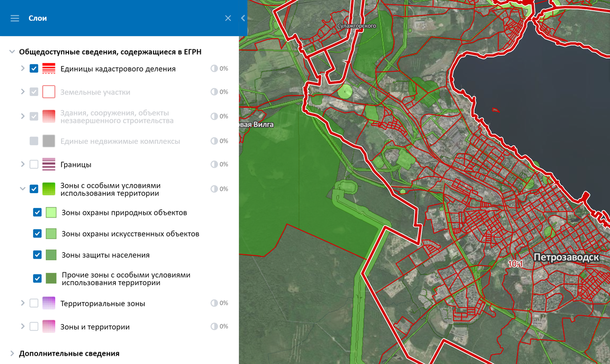The height and width of the screenshot is (364, 610).
Task: Select Зоны охраны искусственных объектов color swatch
Action: tap(51, 234)
